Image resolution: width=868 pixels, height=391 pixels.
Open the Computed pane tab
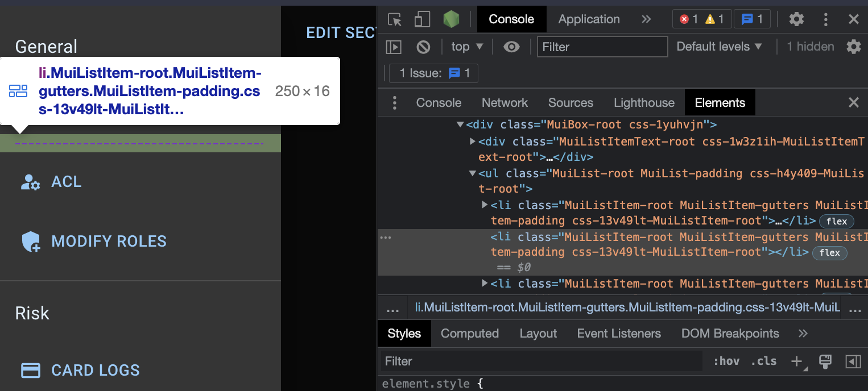[x=470, y=334]
